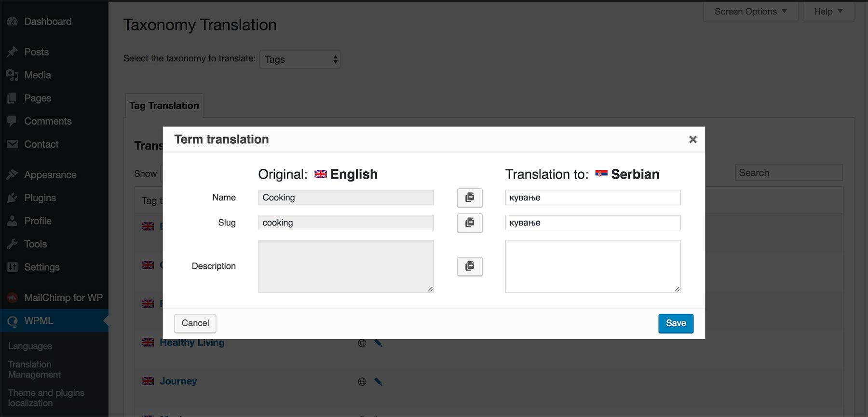Click the Comments bubble icon
Viewport: 868px width, 417px height.
click(13, 121)
